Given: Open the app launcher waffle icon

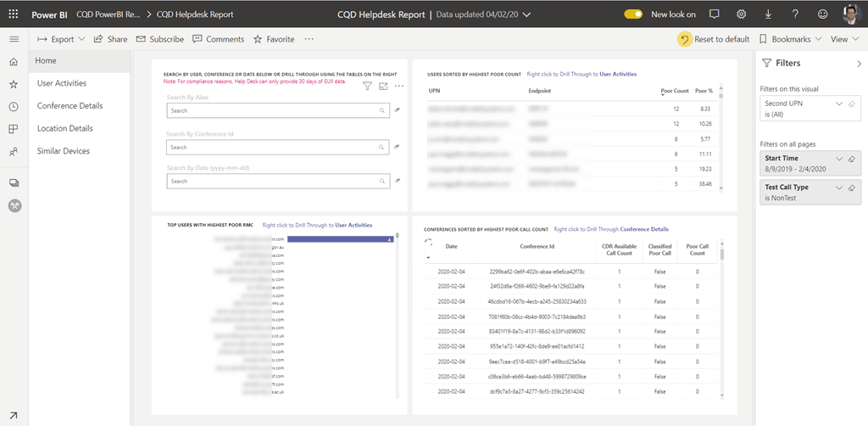Looking at the screenshot, I should [x=14, y=14].
